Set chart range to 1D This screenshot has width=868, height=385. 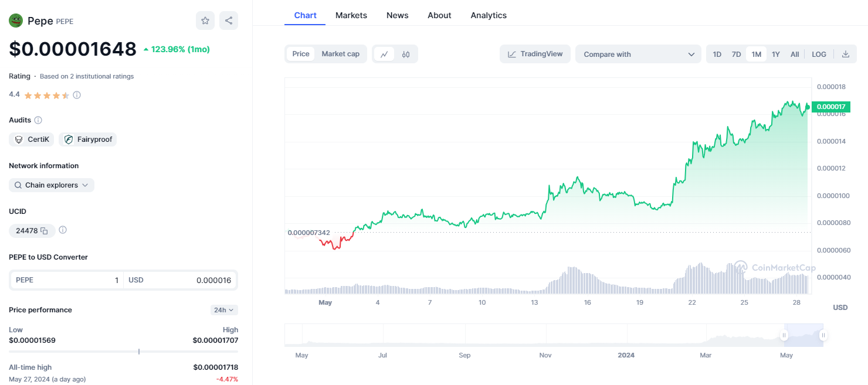pyautogui.click(x=717, y=54)
